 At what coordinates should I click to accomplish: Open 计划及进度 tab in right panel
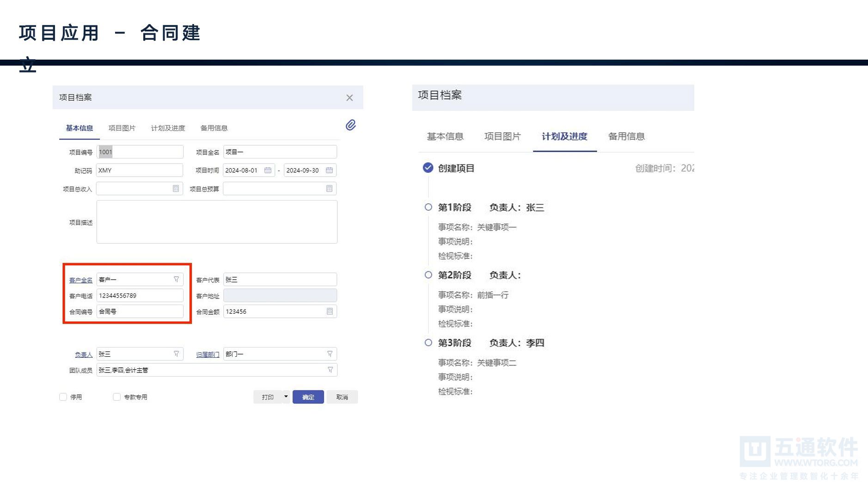[564, 136]
